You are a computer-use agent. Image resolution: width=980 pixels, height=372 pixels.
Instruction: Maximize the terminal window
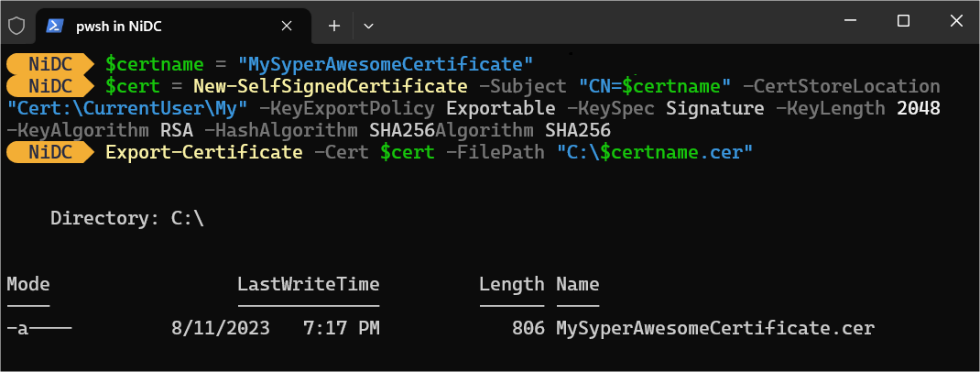click(903, 21)
